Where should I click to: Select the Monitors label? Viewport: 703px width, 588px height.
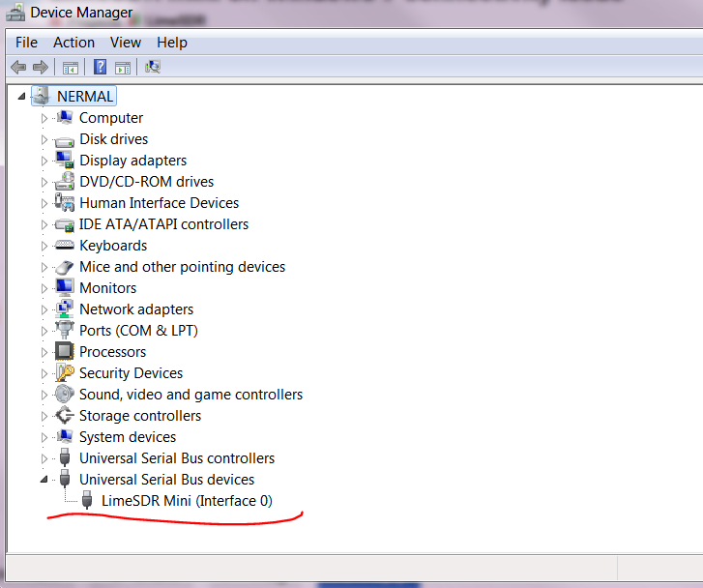pyautogui.click(x=108, y=288)
